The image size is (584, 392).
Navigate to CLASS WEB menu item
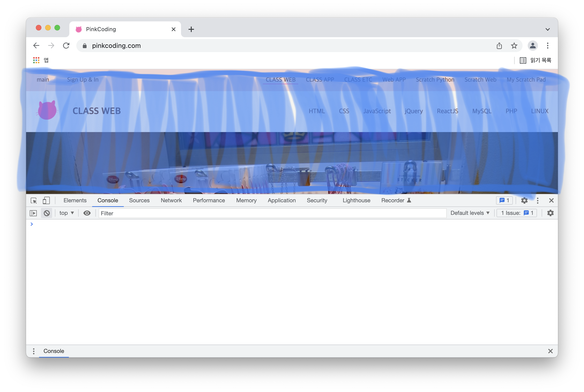[281, 80]
